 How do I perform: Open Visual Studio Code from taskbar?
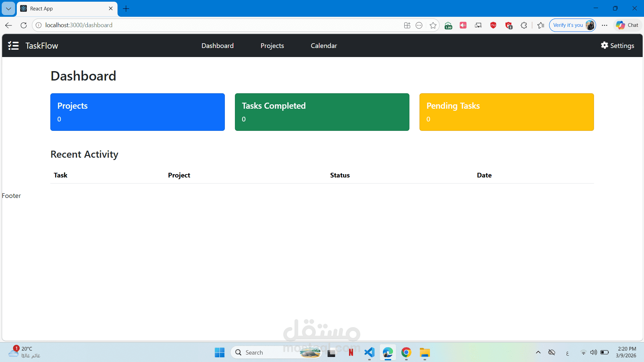(369, 352)
